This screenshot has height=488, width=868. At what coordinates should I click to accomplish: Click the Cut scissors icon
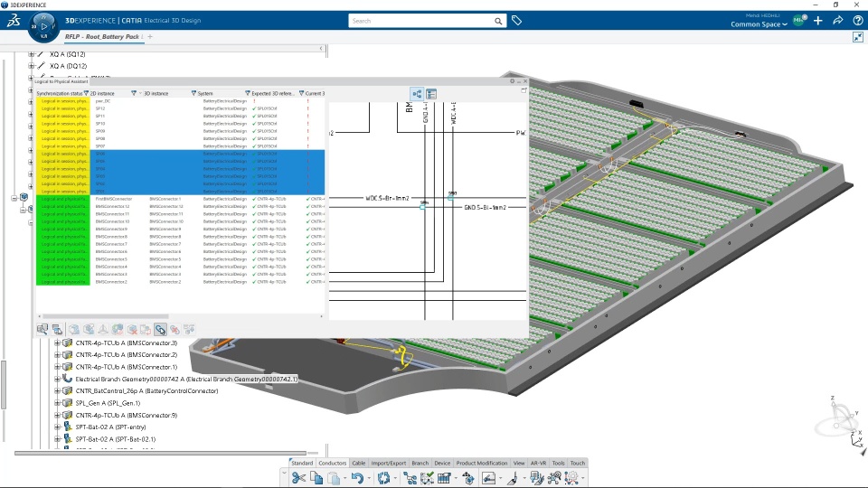point(298,477)
